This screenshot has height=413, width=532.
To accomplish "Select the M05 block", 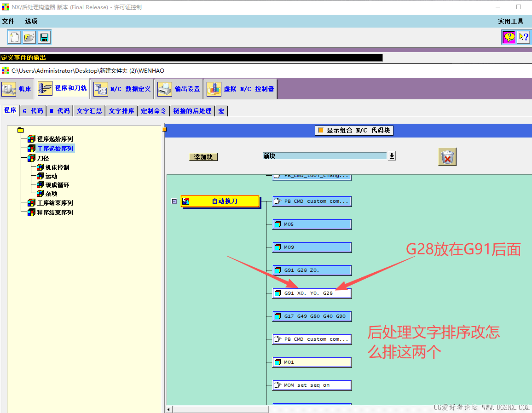I will pyautogui.click(x=312, y=224).
